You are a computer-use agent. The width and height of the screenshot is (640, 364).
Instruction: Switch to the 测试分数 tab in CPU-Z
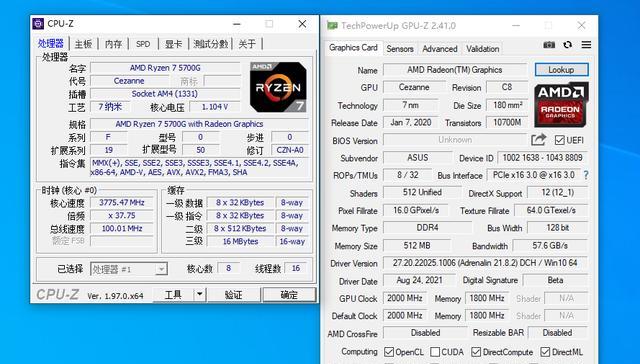click(211, 44)
